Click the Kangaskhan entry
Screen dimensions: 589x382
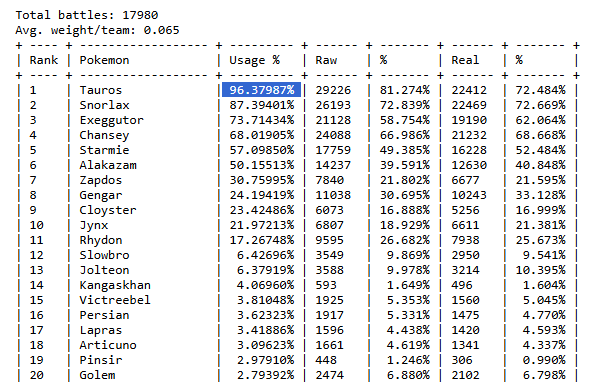pos(115,285)
